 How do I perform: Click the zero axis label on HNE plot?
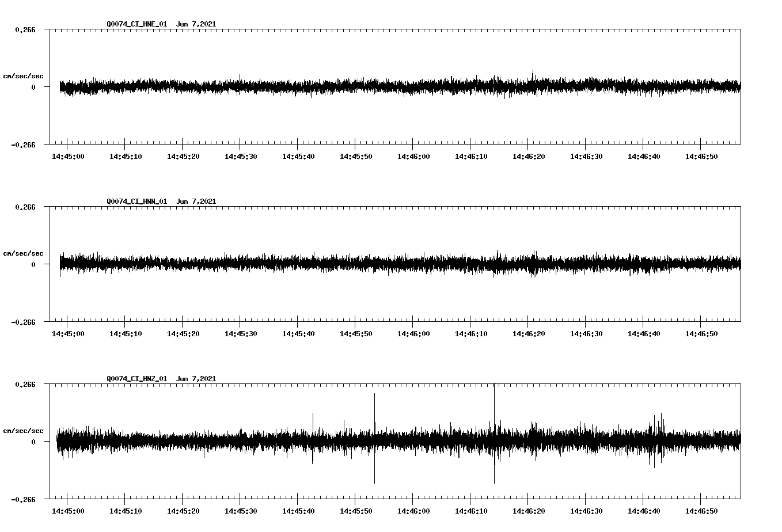(x=33, y=88)
